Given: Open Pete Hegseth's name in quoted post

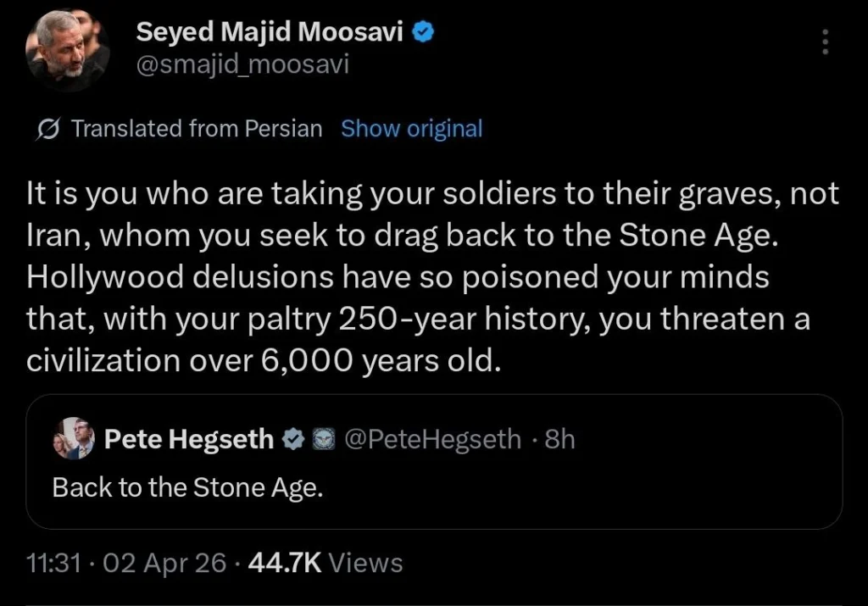Looking at the screenshot, I should (188, 439).
